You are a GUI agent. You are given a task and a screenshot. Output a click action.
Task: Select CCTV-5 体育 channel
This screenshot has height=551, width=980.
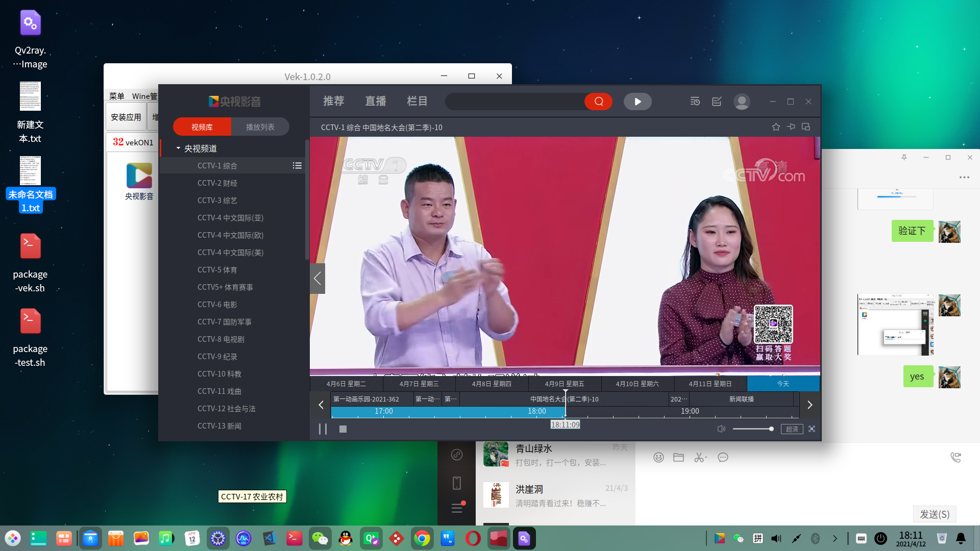click(217, 270)
